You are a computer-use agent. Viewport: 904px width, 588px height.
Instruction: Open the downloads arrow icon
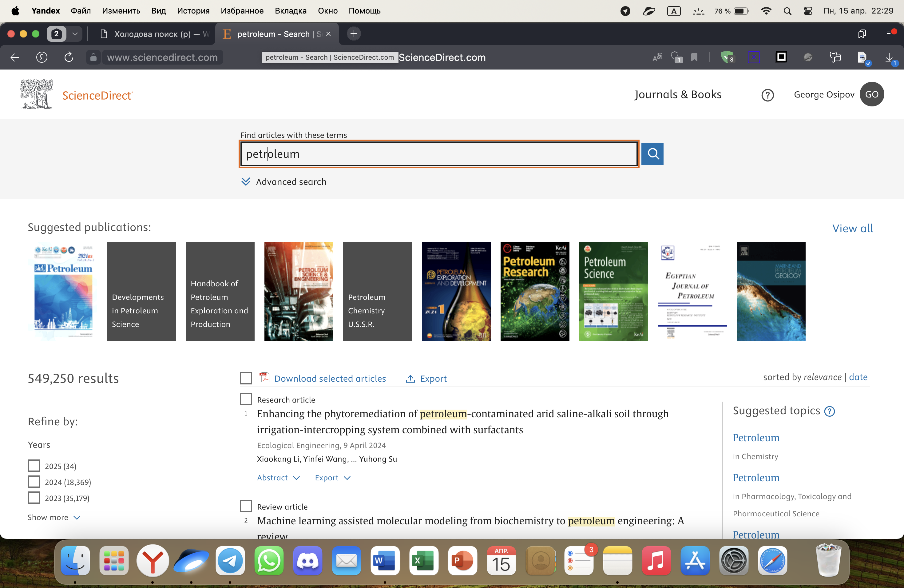[889, 58]
